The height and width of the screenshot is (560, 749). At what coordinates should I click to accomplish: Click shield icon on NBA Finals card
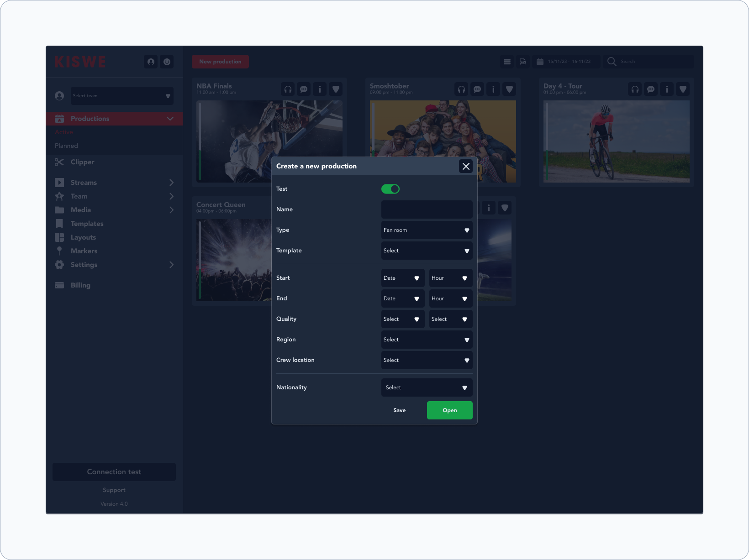[336, 89]
